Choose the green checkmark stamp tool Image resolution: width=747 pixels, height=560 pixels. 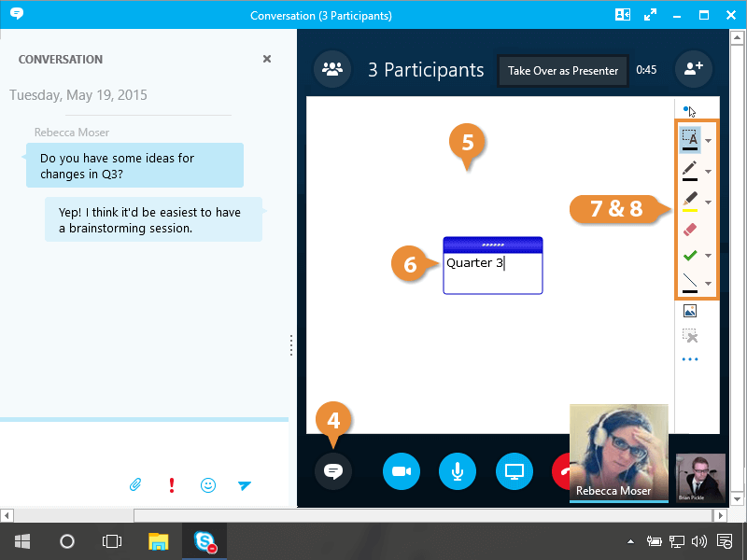[690, 255]
